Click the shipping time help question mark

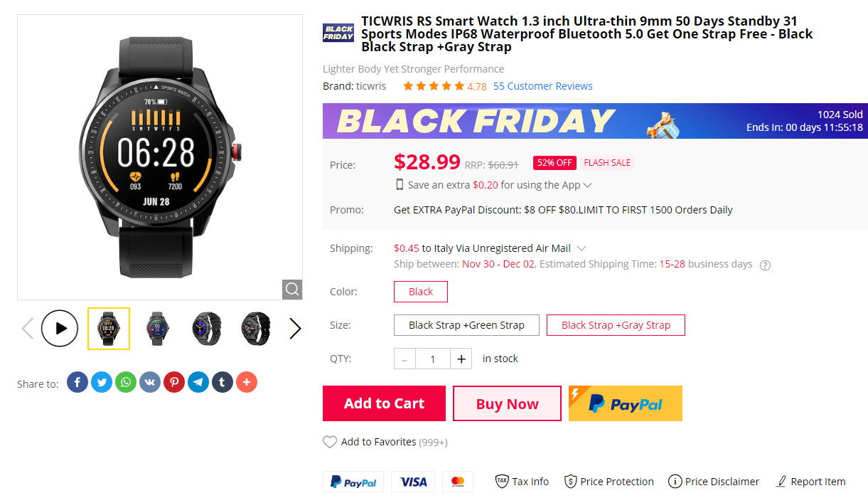pyautogui.click(x=765, y=264)
